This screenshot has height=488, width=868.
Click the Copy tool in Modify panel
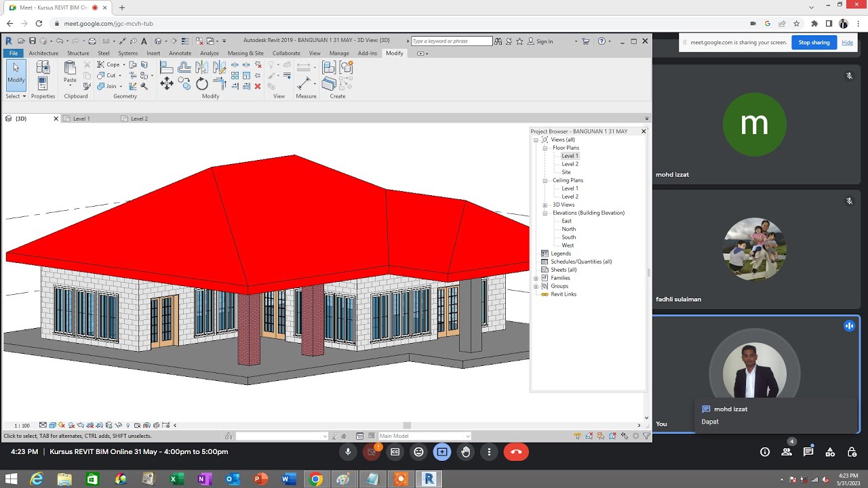point(184,83)
